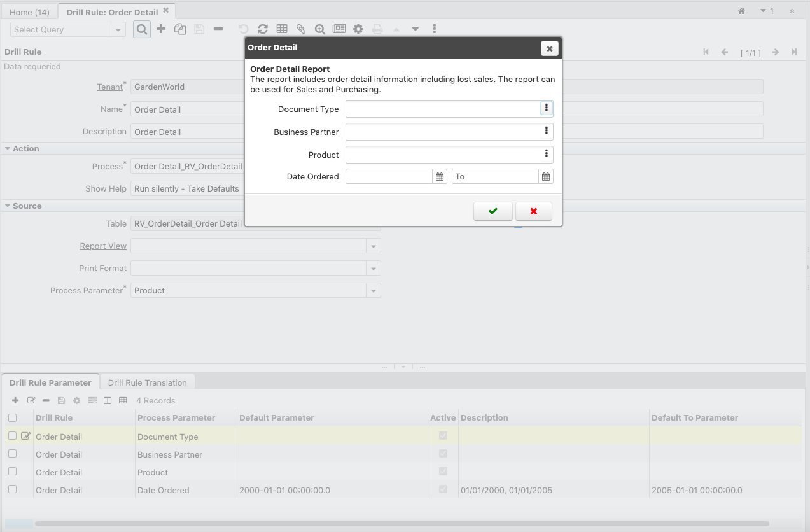Select the Business Partner row checkbox
Image resolution: width=810 pixels, height=532 pixels.
click(13, 454)
